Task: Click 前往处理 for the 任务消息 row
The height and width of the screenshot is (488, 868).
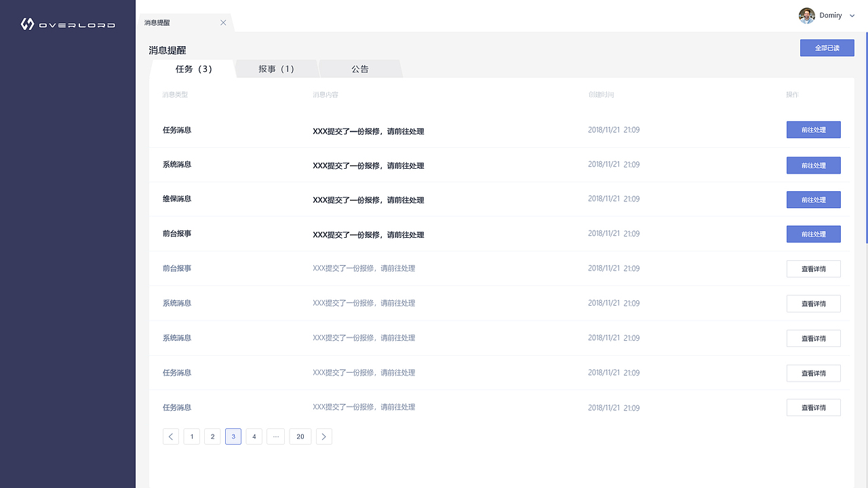Action: (813, 129)
